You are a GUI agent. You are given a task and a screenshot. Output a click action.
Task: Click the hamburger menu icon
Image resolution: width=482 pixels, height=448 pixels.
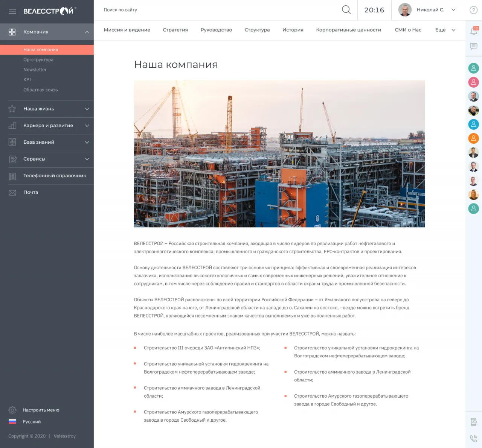point(12,11)
